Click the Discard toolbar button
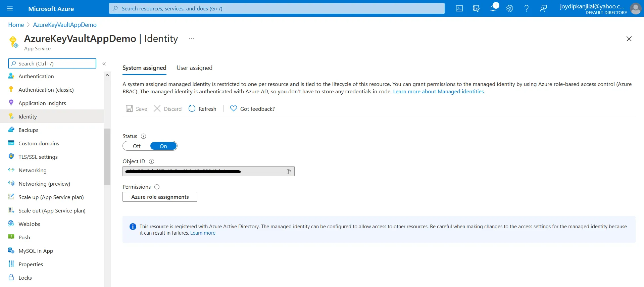This screenshot has width=644, height=287. [167, 109]
